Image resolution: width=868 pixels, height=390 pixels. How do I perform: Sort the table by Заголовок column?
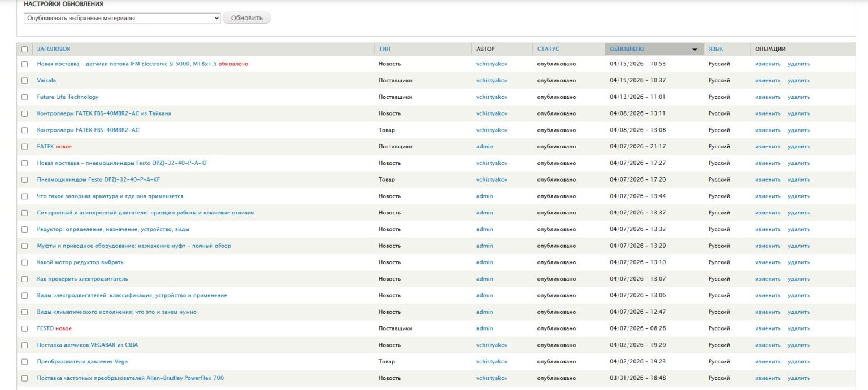click(54, 49)
